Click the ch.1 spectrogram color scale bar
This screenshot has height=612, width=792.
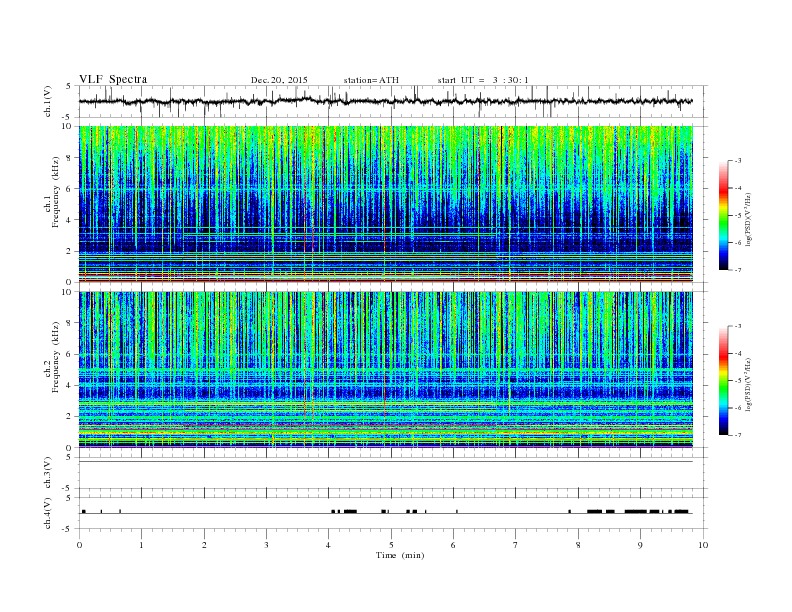point(724,216)
